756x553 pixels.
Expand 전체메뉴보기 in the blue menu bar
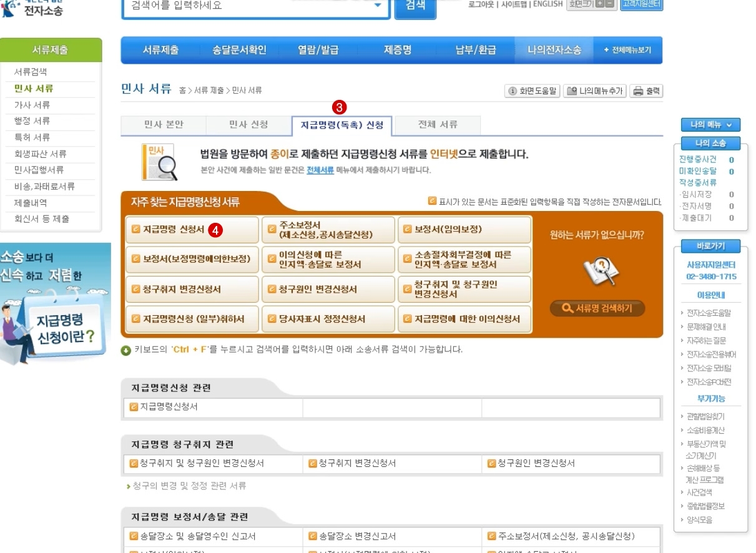627,50
